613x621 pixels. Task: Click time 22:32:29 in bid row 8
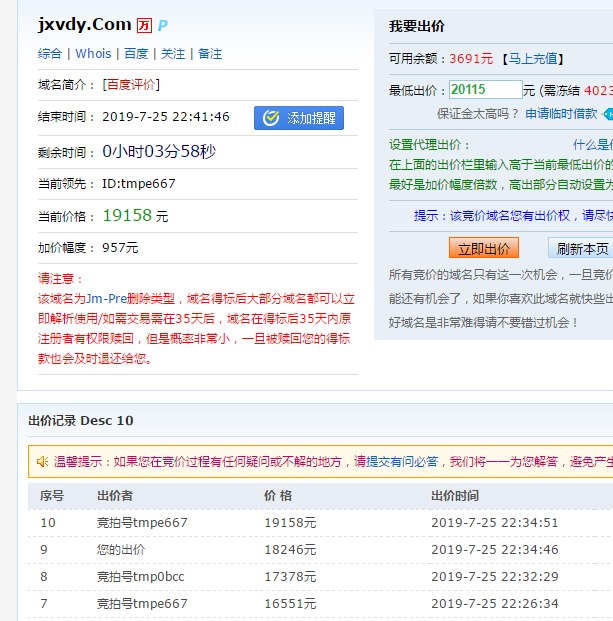529,577
